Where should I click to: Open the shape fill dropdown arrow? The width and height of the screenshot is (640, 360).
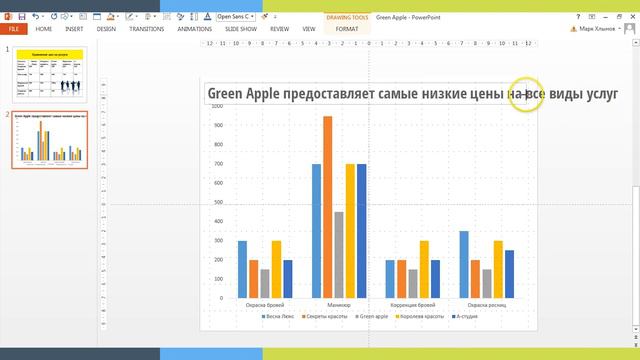tap(118, 17)
